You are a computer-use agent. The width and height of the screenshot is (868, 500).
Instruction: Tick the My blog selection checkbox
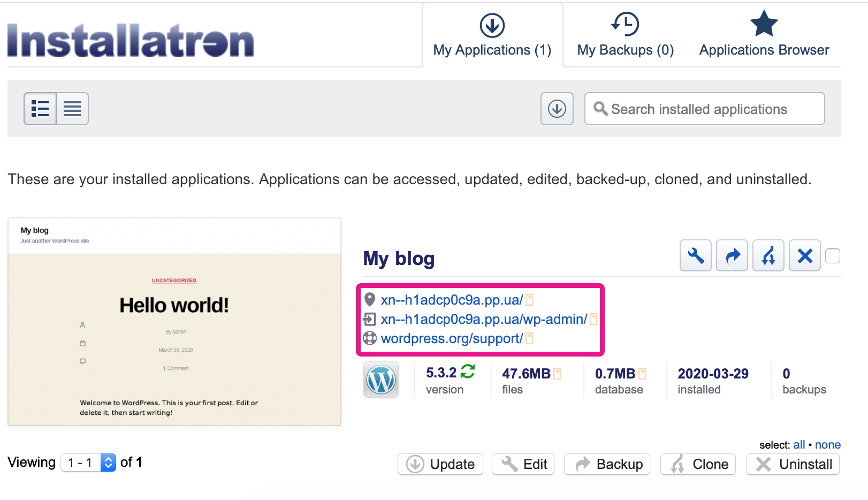[x=833, y=256]
